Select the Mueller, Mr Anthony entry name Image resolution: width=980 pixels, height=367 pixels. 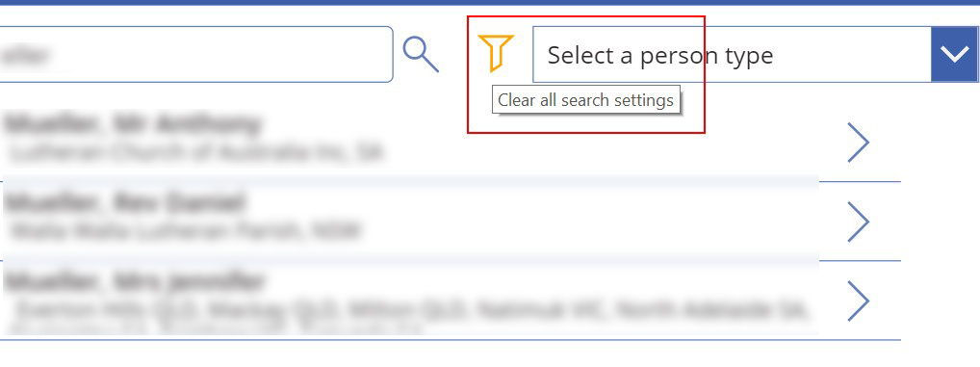tap(131, 124)
